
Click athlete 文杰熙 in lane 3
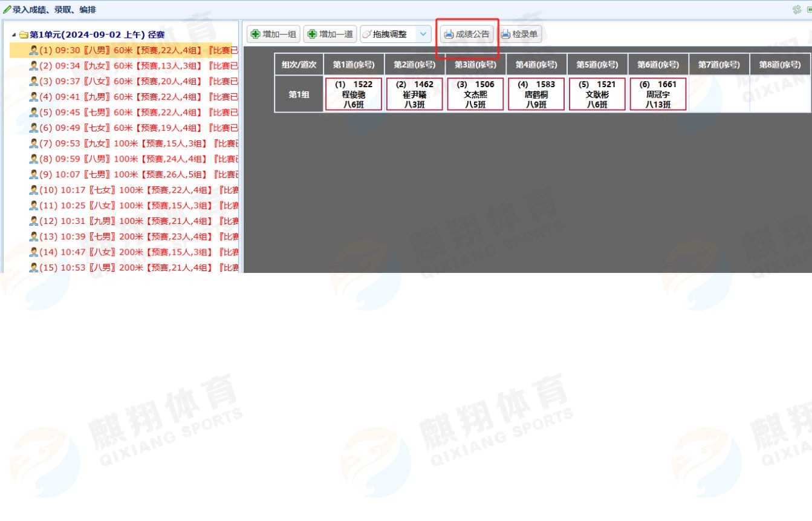pyautogui.click(x=475, y=94)
